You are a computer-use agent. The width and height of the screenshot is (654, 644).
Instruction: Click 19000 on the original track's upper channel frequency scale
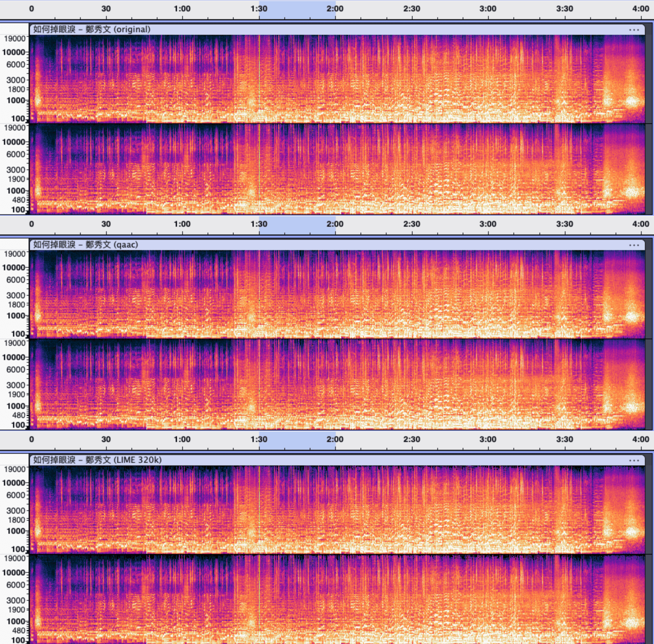click(15, 39)
